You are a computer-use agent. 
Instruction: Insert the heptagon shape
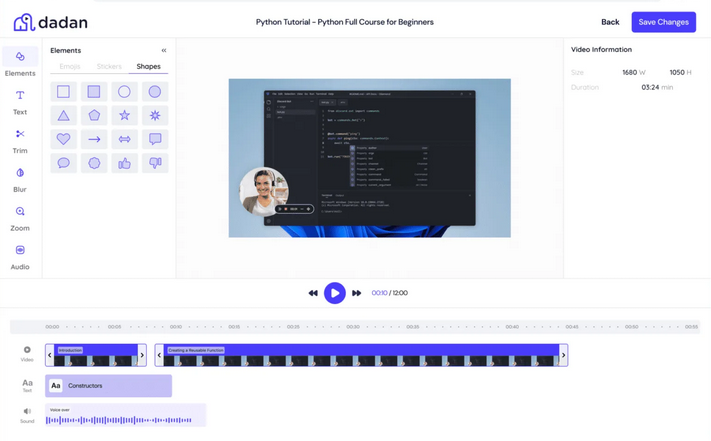[94, 163]
